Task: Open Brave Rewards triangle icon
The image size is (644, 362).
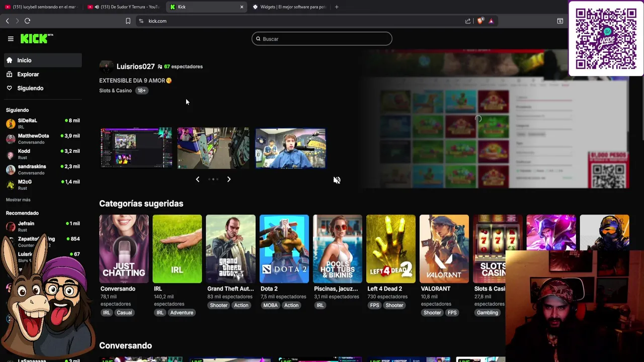Action: 491,21
